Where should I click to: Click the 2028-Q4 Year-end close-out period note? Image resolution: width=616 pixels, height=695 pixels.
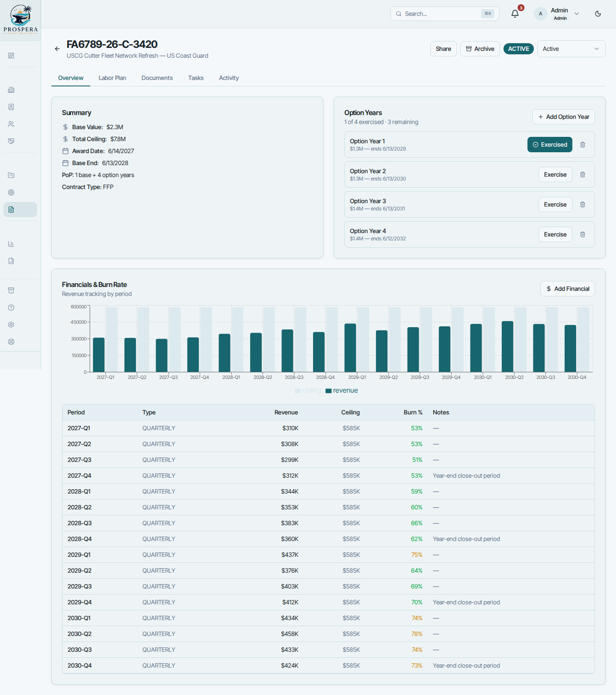pyautogui.click(x=466, y=539)
